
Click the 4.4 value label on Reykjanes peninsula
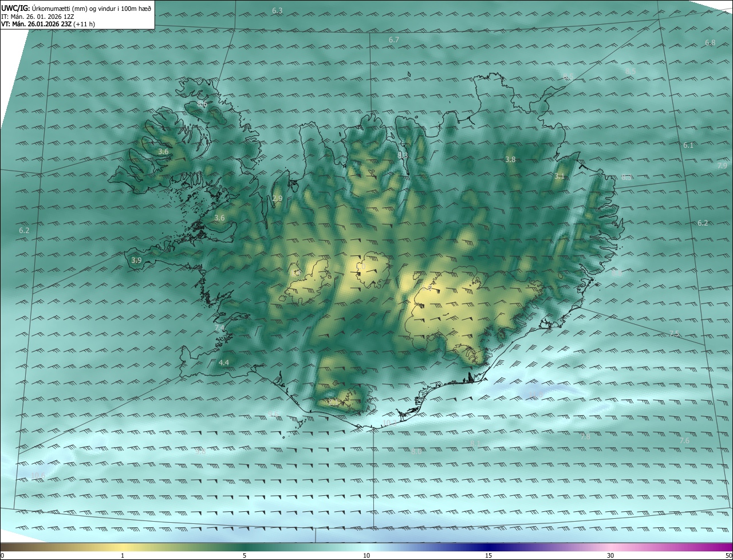(x=224, y=363)
